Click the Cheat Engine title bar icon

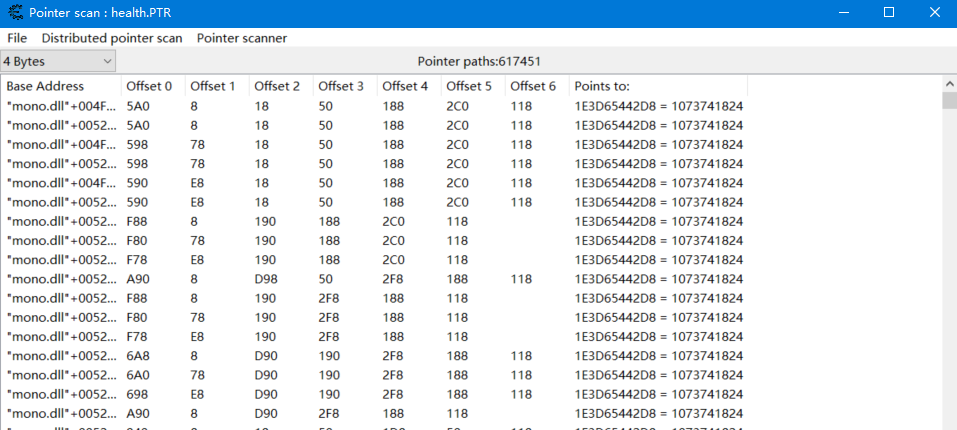14,13
